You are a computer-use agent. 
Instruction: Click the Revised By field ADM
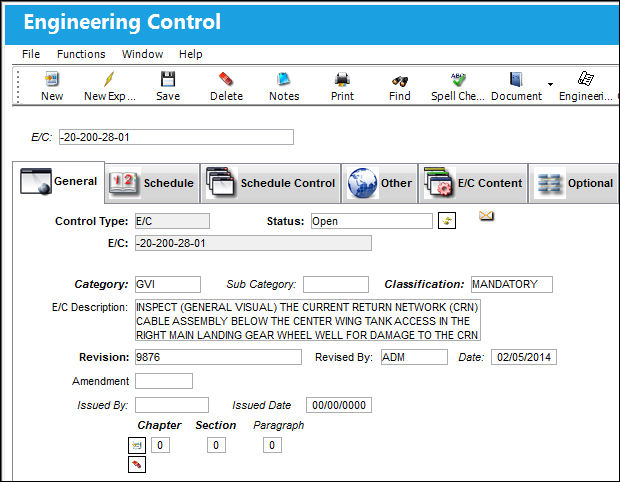pos(414,357)
